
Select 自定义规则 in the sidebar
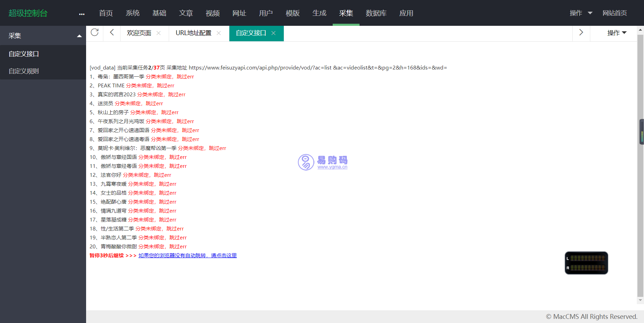pos(24,71)
